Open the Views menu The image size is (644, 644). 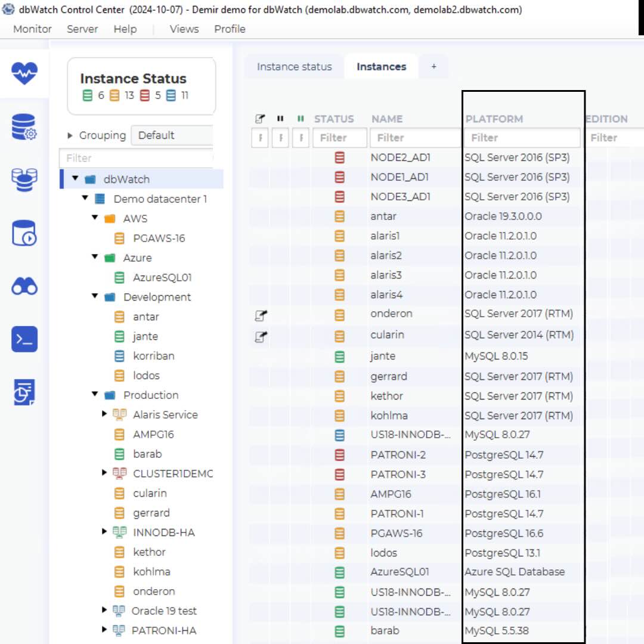184,29
